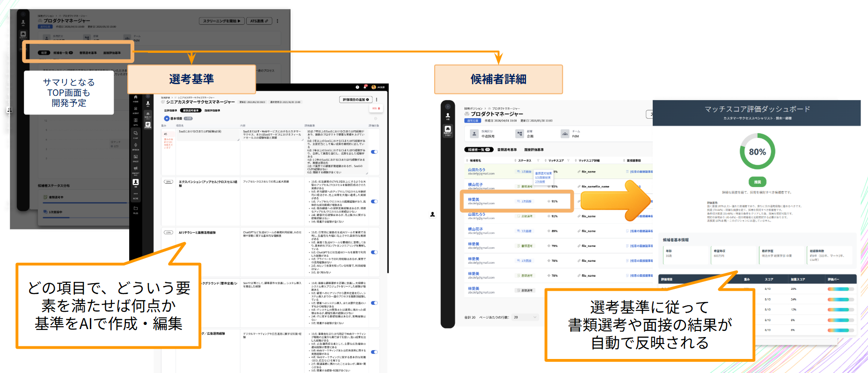Open notifications bell in 選考基準 screen top bar
The image size is (868, 373).
click(x=365, y=87)
